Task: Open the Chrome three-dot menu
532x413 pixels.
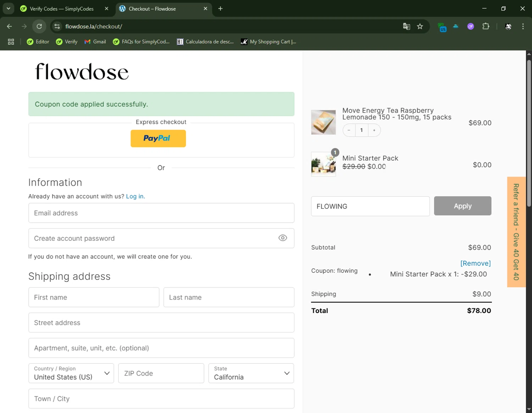Action: tap(523, 26)
